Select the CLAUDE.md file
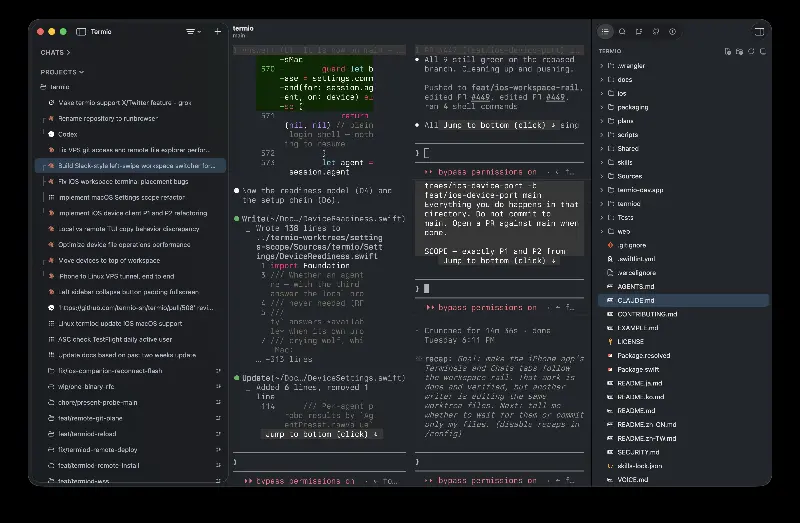This screenshot has width=800, height=523. [683, 301]
